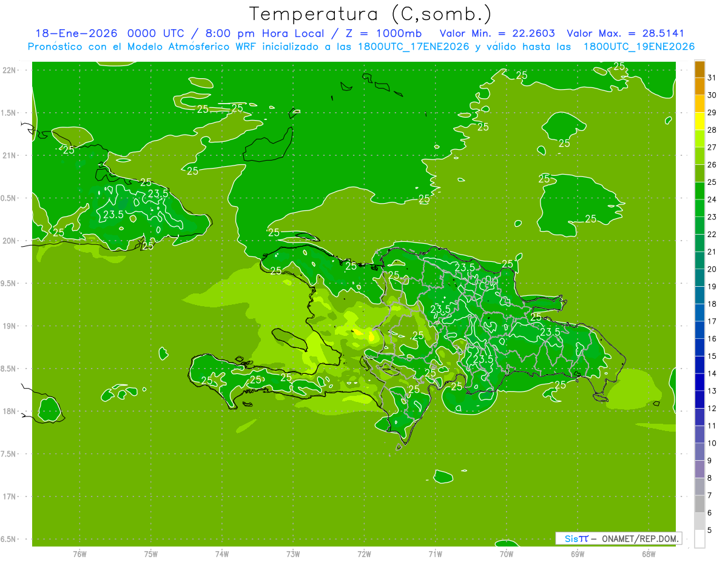Screen dimensions: 728x562
Task: Click the '76W' longitude axis label
Action: point(79,554)
